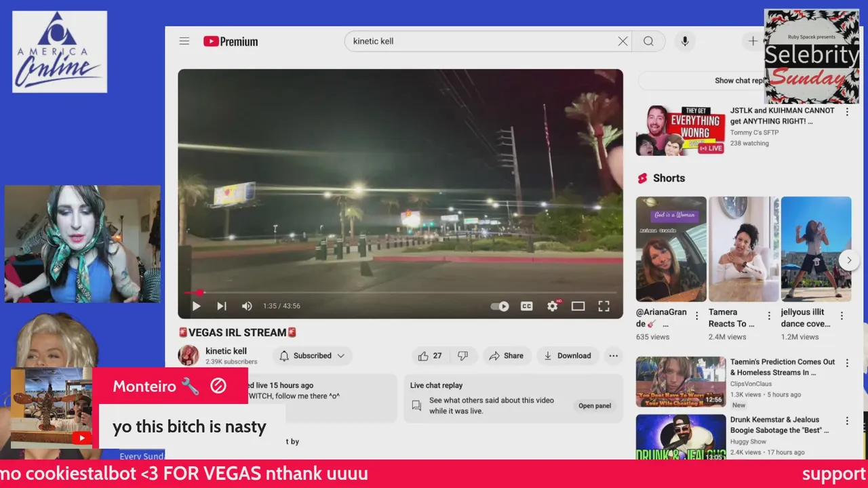Open options for jellyous illit short
Screen dimensions: 868x488
tap(842, 316)
